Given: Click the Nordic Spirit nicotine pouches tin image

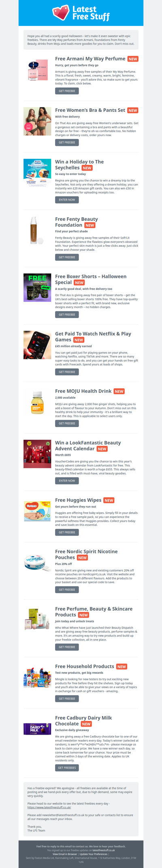Looking at the screenshot, I should (x=37, y=562).
